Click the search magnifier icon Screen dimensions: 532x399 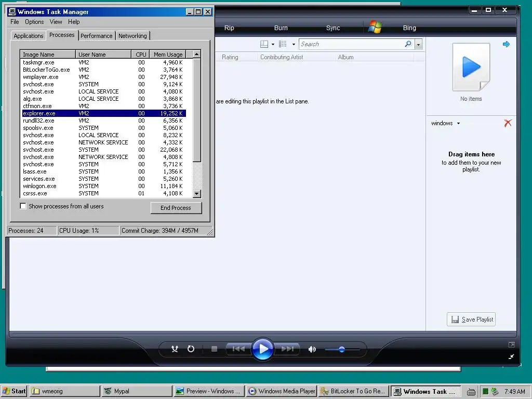(x=408, y=44)
